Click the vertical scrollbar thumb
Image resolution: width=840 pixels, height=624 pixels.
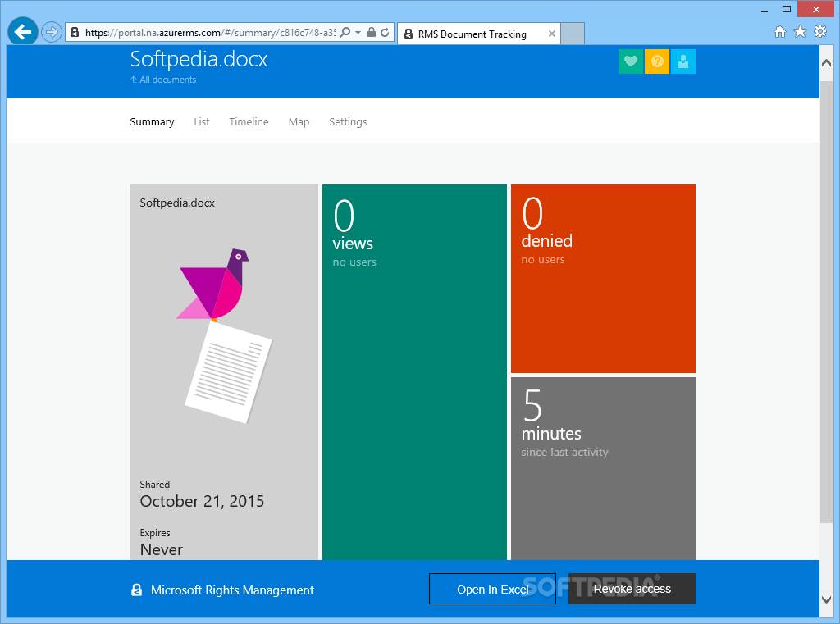[x=826, y=302]
